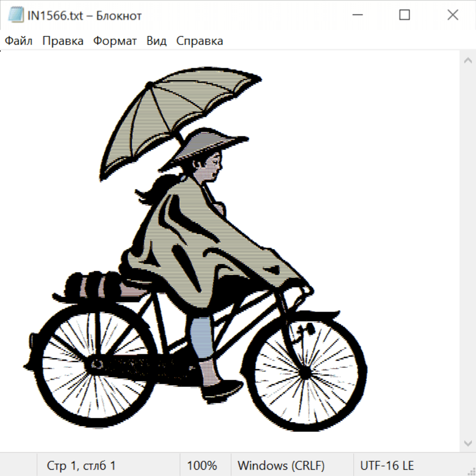Click the scroll up arrow
476x476 pixels.
point(468,60)
